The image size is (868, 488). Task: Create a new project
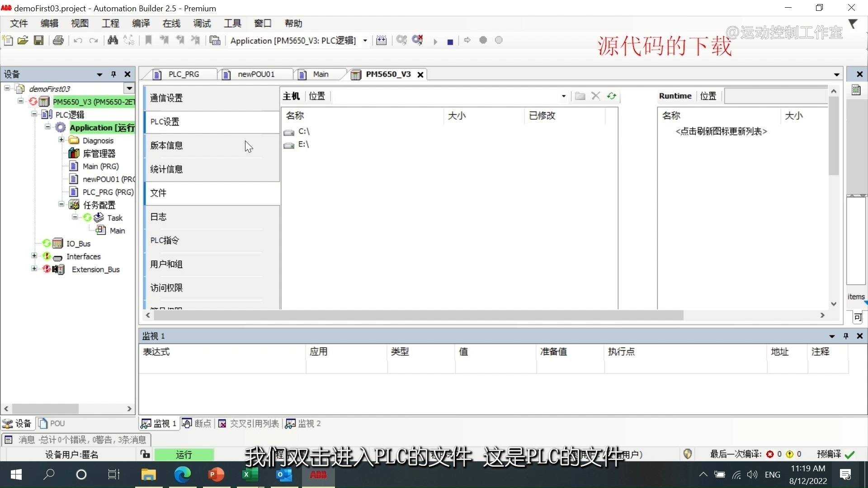(x=7, y=40)
